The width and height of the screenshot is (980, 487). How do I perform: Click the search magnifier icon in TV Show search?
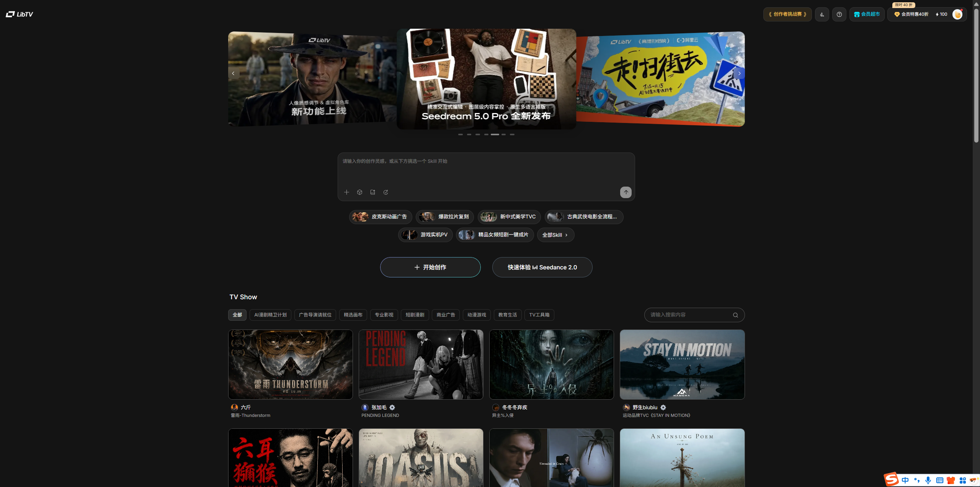pyautogui.click(x=735, y=315)
